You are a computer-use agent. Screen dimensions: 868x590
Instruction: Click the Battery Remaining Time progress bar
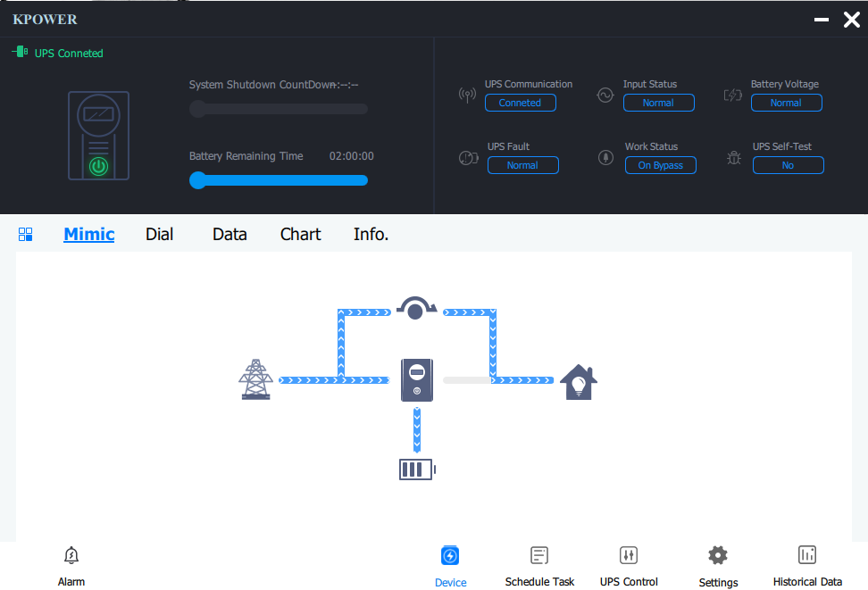point(279,180)
